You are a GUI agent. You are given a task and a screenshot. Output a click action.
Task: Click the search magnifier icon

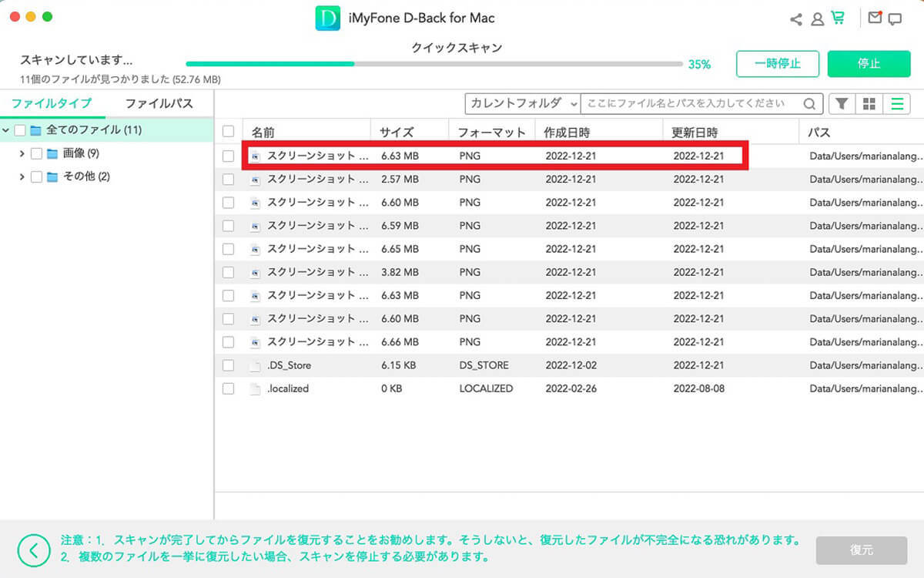(x=810, y=103)
